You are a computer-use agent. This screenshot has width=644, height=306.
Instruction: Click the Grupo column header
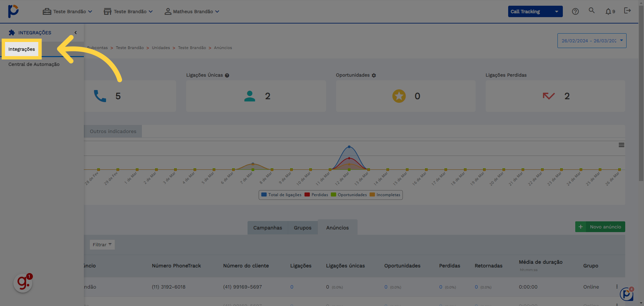pyautogui.click(x=591, y=266)
